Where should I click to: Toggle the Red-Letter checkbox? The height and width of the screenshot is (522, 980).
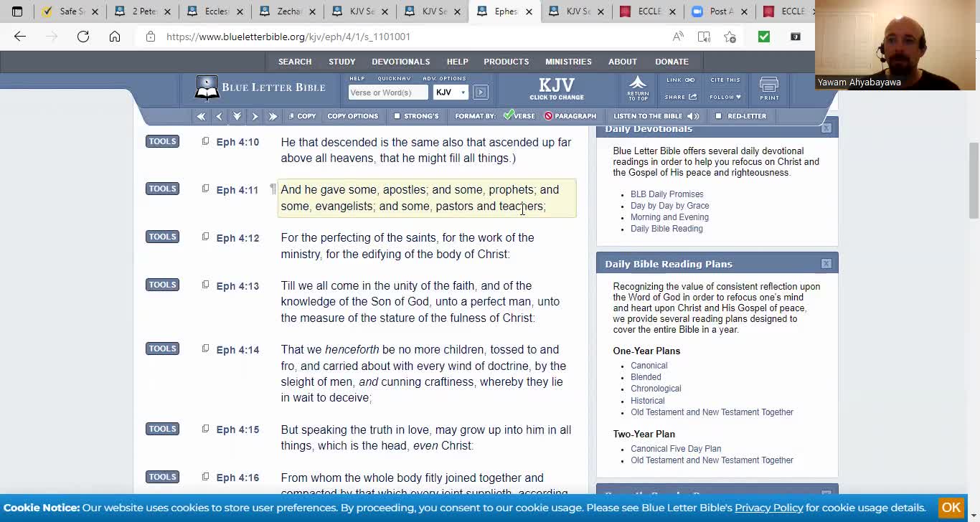718,116
